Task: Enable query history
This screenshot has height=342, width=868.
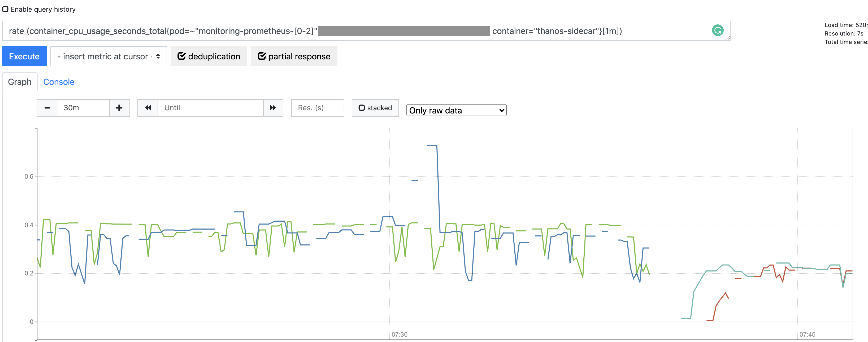Action: tap(5, 9)
